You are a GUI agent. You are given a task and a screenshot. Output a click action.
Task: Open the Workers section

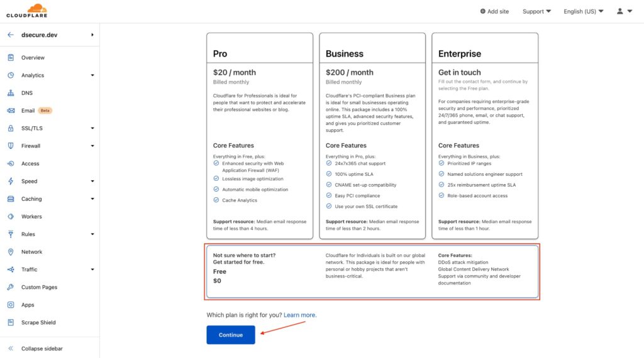tap(31, 216)
